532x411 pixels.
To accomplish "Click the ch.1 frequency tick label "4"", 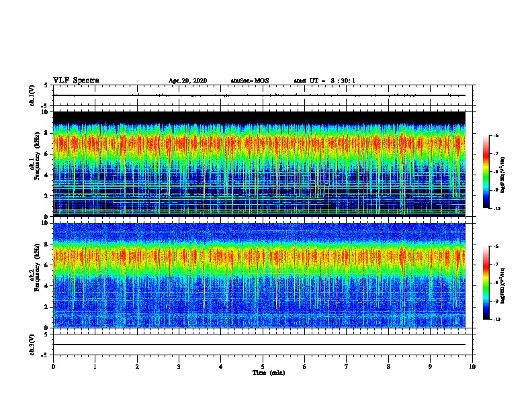I will [46, 175].
